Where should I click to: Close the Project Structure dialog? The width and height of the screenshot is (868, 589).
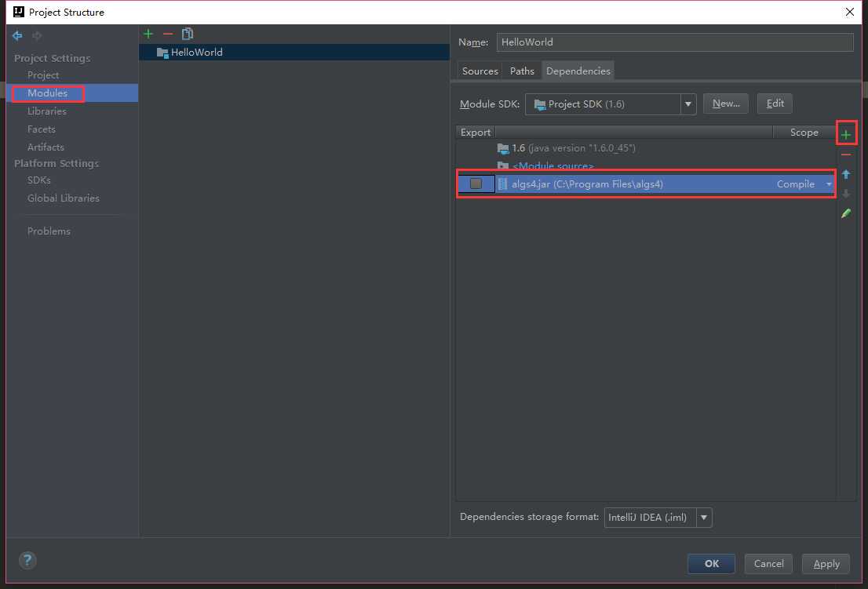[x=850, y=12]
